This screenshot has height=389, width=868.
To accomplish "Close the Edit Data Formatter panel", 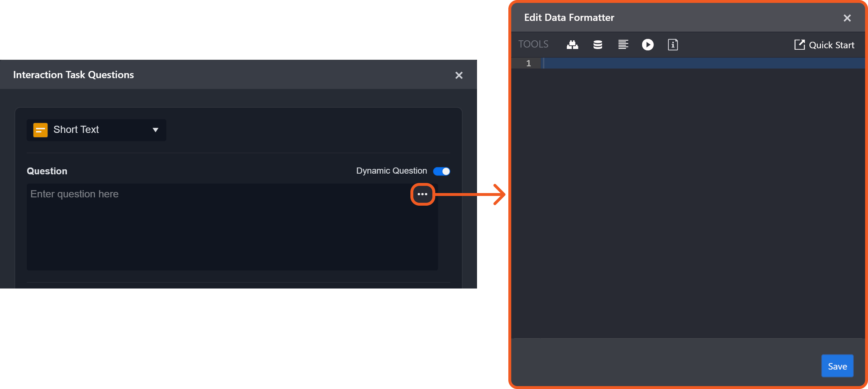I will [x=847, y=18].
